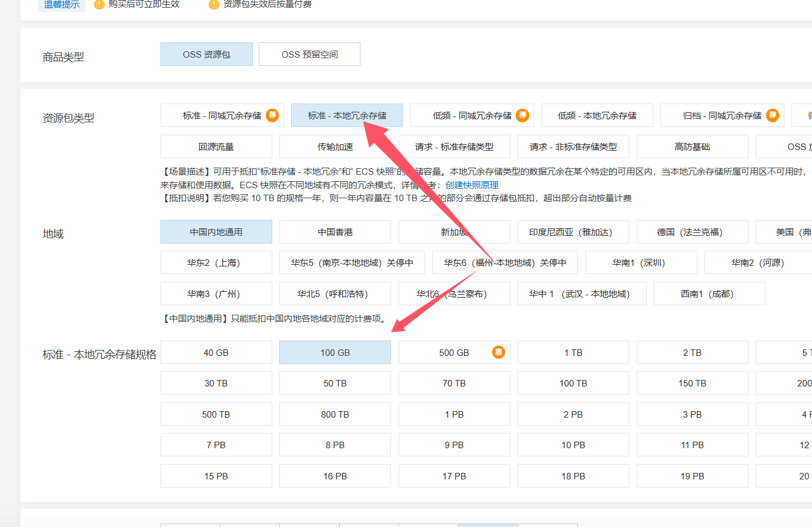812x527 pixels.
Task: Click the 标准 - 本地冗余存储规格 label
Action: pyautogui.click(x=99, y=355)
